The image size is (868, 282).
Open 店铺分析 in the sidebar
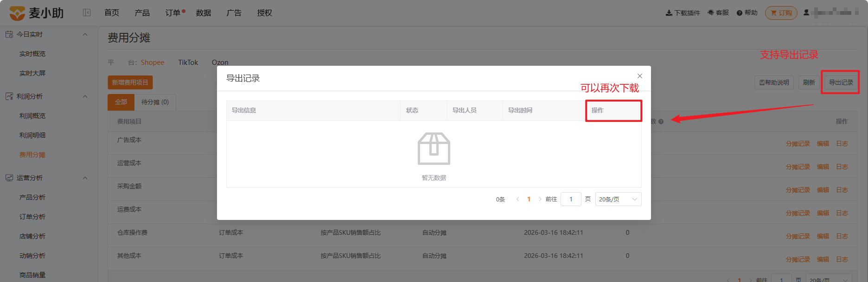pos(32,236)
